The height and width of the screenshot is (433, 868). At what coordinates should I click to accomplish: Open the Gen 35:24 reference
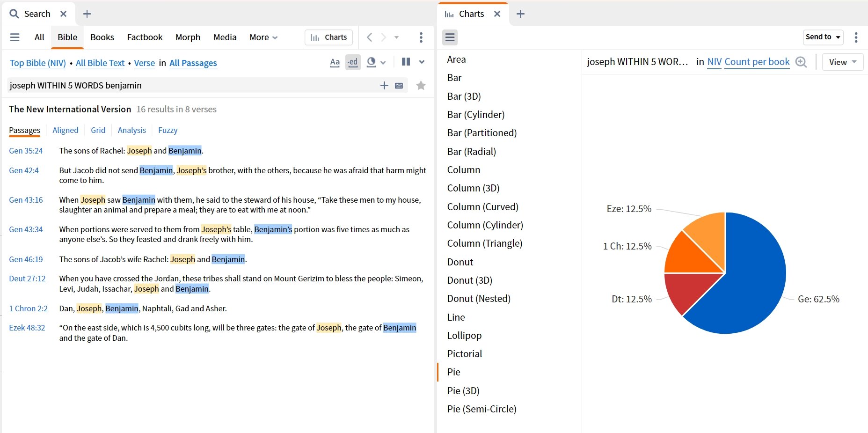pyautogui.click(x=26, y=151)
